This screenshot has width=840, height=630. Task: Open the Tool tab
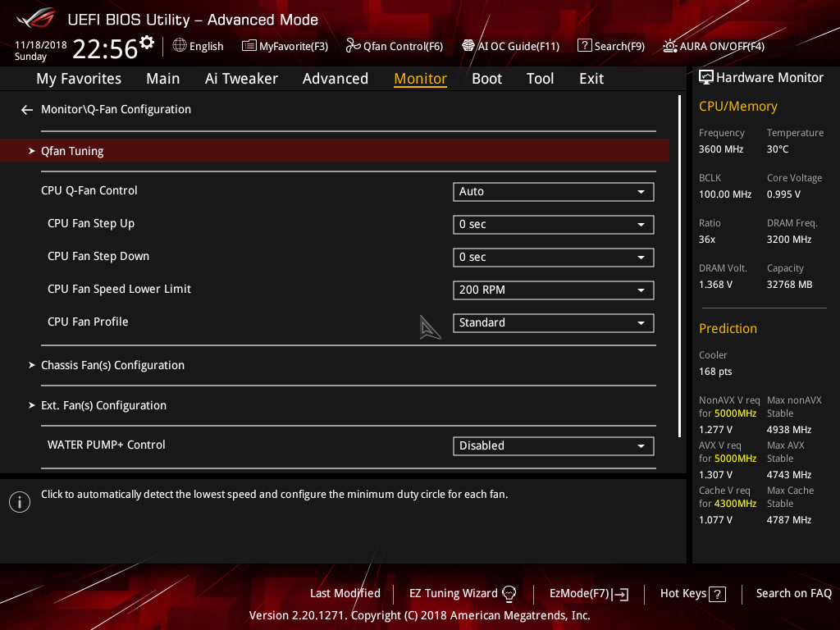point(540,79)
